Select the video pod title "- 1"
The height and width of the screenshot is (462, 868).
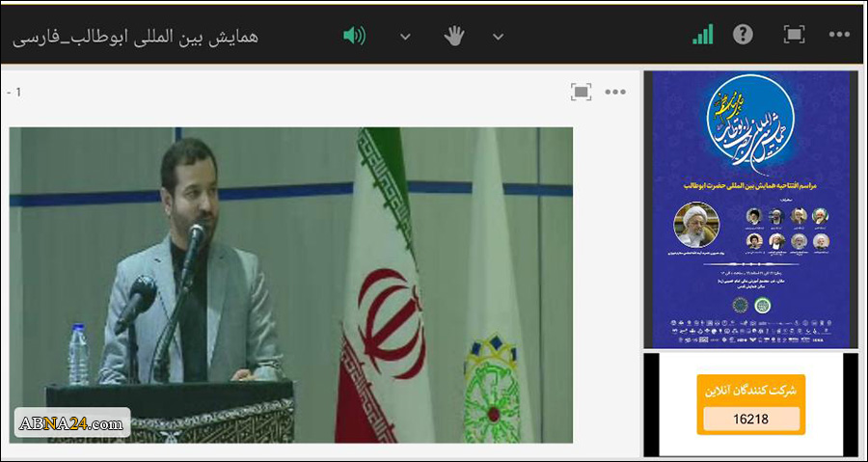pyautogui.click(x=14, y=93)
